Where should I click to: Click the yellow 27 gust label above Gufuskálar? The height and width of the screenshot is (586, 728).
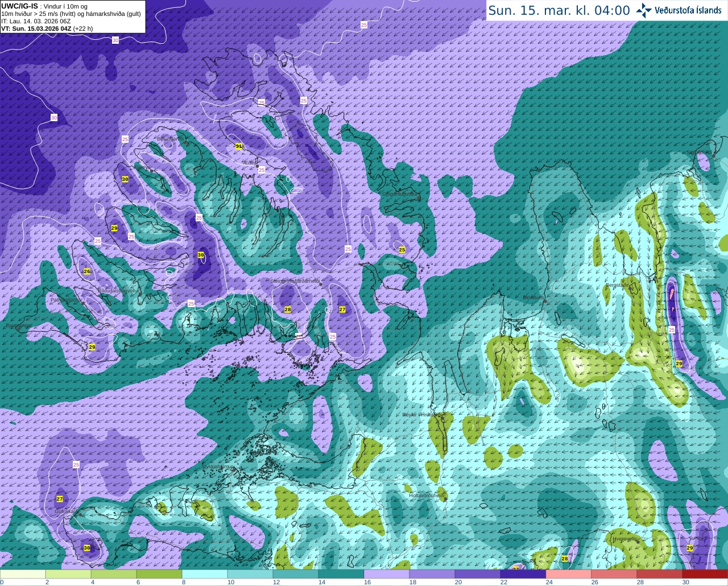point(60,499)
